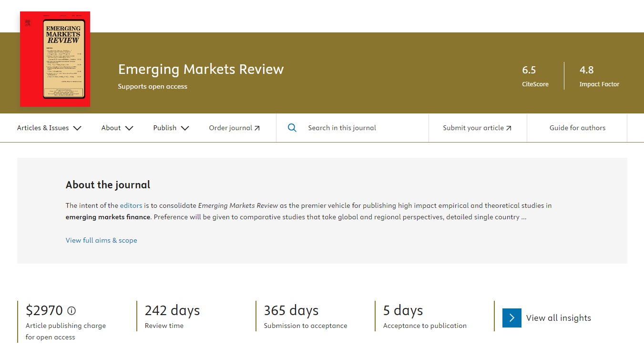644x358 pixels.
Task: Click the 5 days value
Action: click(x=403, y=311)
